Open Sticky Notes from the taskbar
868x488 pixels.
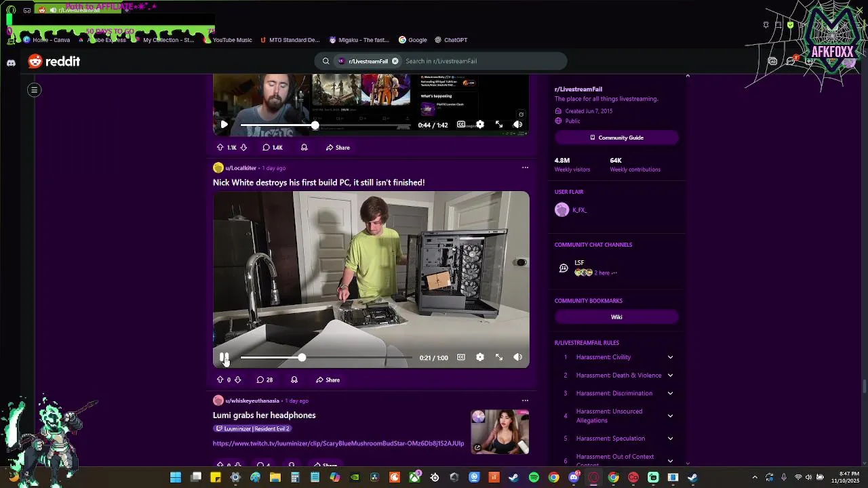215,478
